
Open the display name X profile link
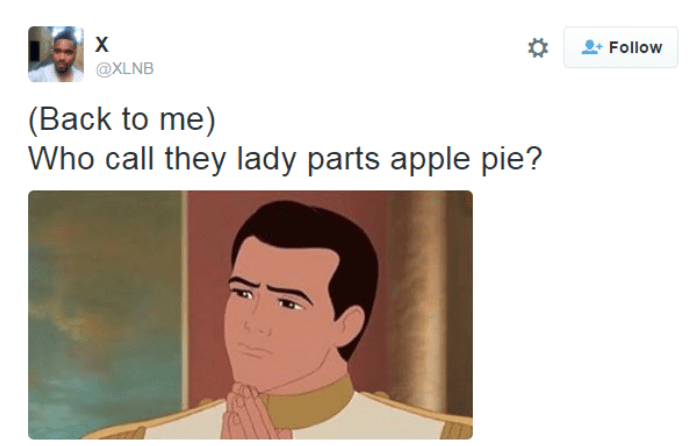tap(102, 44)
